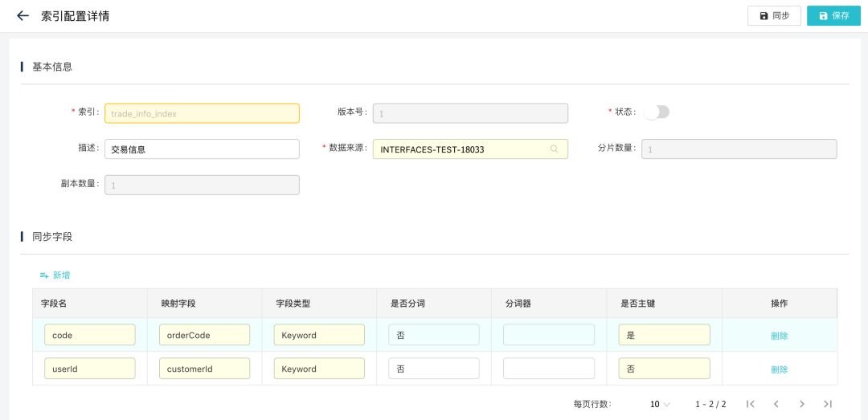Delete the userId field row

tap(779, 369)
